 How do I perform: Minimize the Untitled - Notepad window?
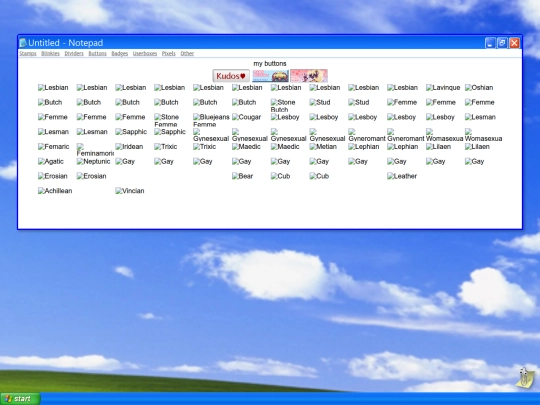490,43
